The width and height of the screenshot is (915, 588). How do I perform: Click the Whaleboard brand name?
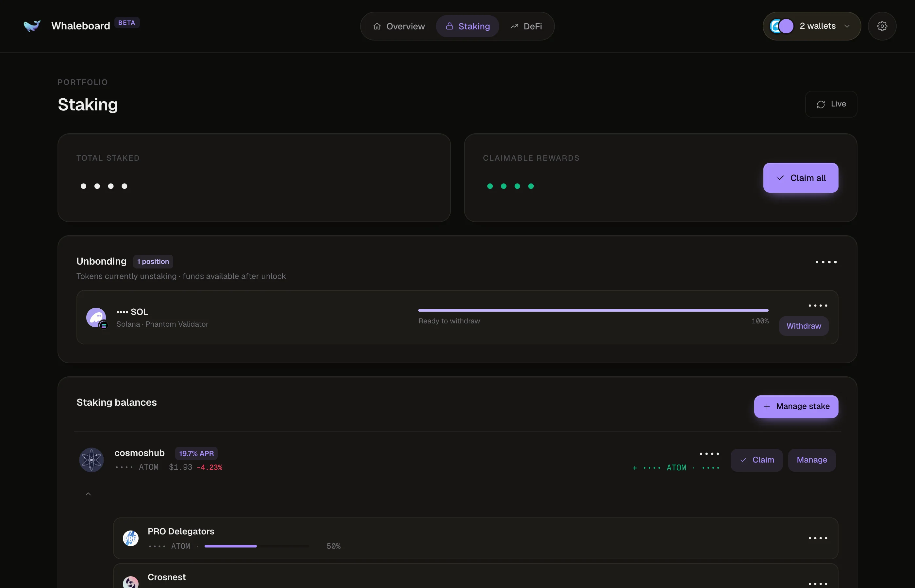point(81,26)
